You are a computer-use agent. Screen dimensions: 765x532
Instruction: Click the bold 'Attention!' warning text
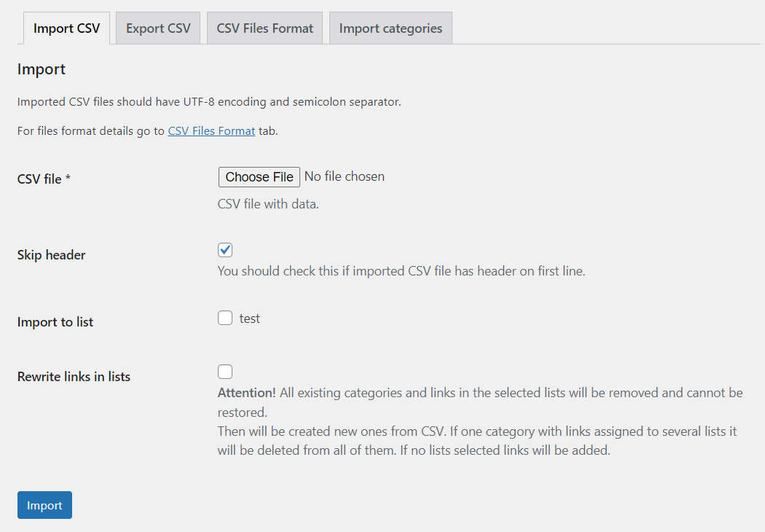tap(246, 393)
